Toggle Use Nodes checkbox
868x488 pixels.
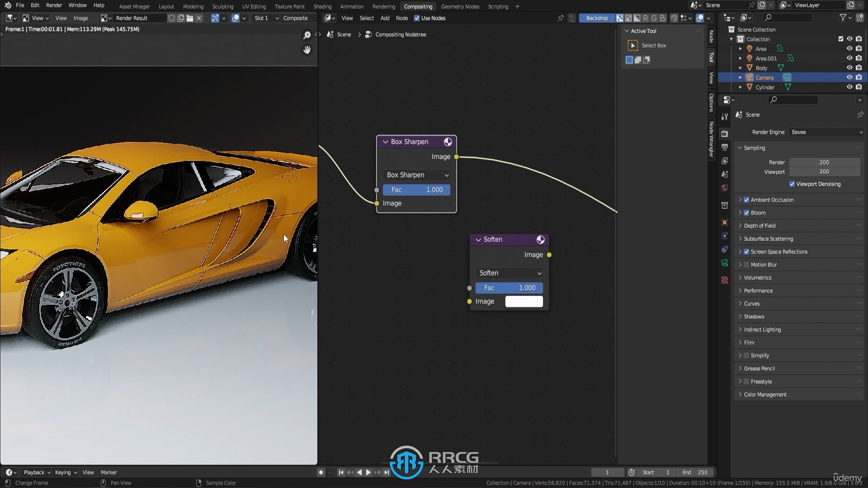[417, 18]
